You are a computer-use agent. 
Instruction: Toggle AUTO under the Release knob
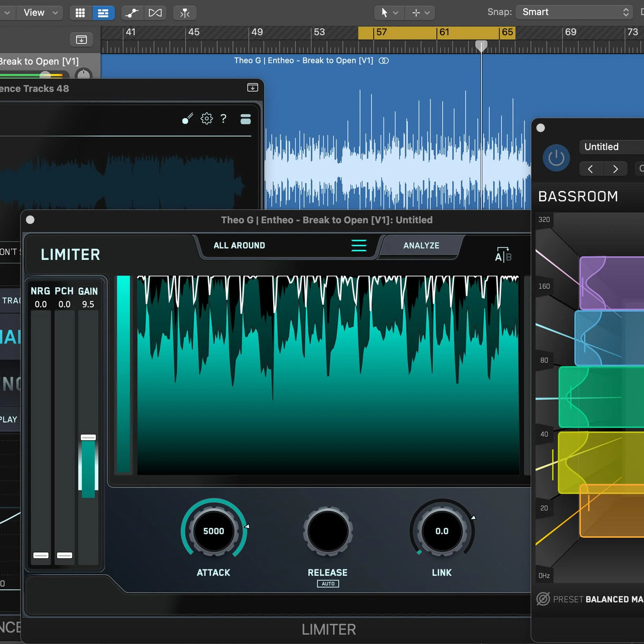point(328,584)
